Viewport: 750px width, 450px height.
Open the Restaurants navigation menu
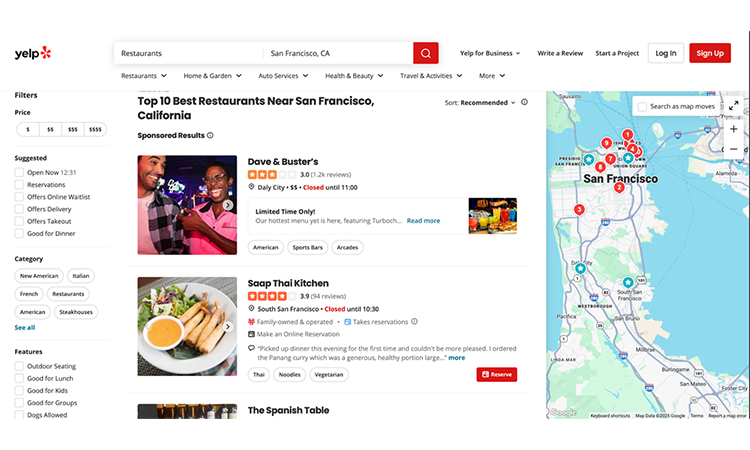(143, 76)
